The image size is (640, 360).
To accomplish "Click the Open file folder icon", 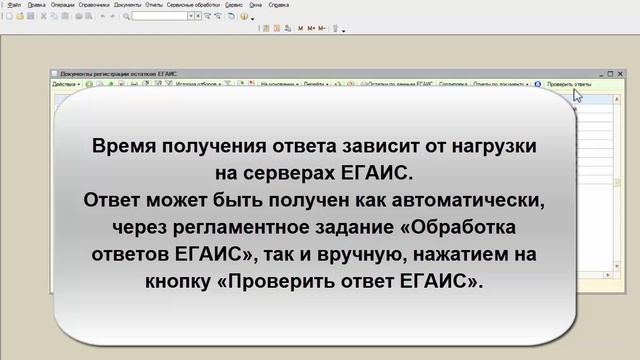I will tap(20, 16).
